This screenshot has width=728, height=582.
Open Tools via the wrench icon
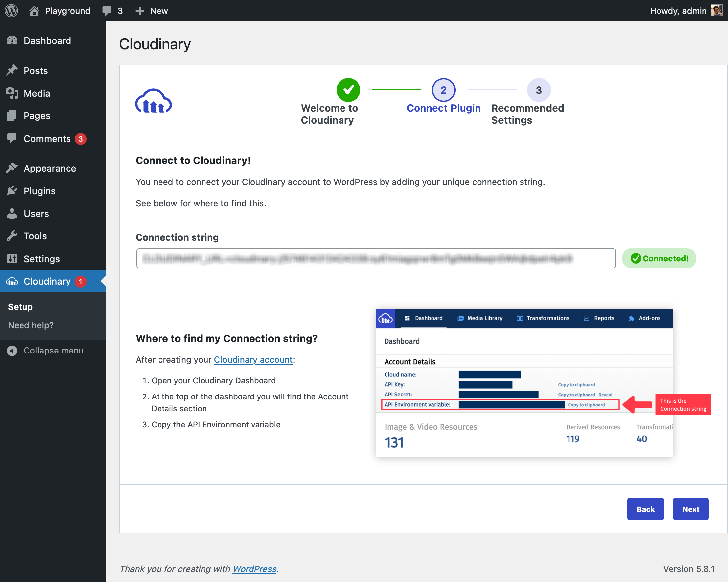click(12, 236)
